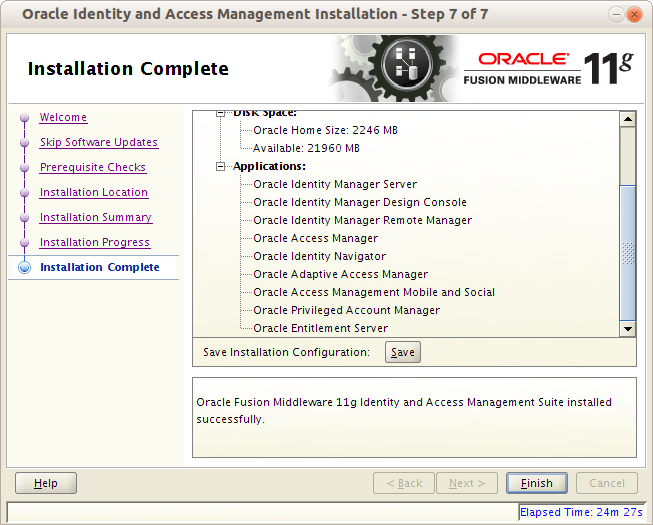Close the installer window
Image resolution: width=653 pixels, height=525 pixels.
coord(634,15)
